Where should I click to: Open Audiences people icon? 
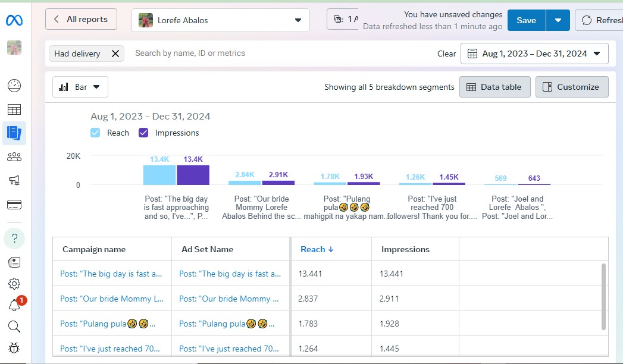pyautogui.click(x=14, y=157)
